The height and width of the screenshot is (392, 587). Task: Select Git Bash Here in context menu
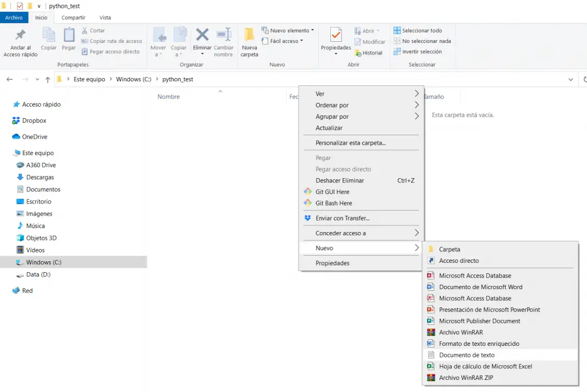click(334, 203)
